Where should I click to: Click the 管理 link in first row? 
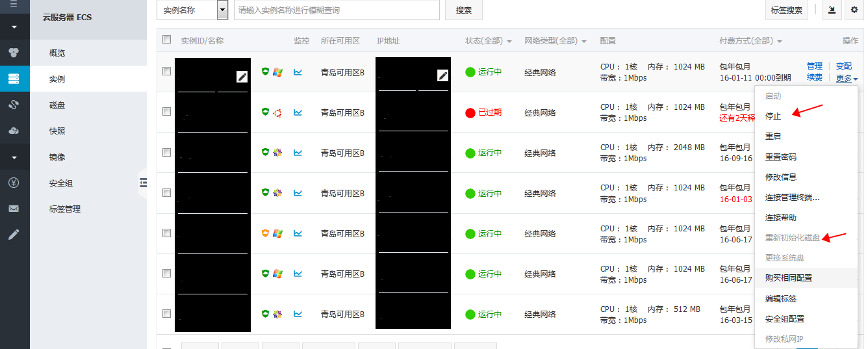[815, 66]
